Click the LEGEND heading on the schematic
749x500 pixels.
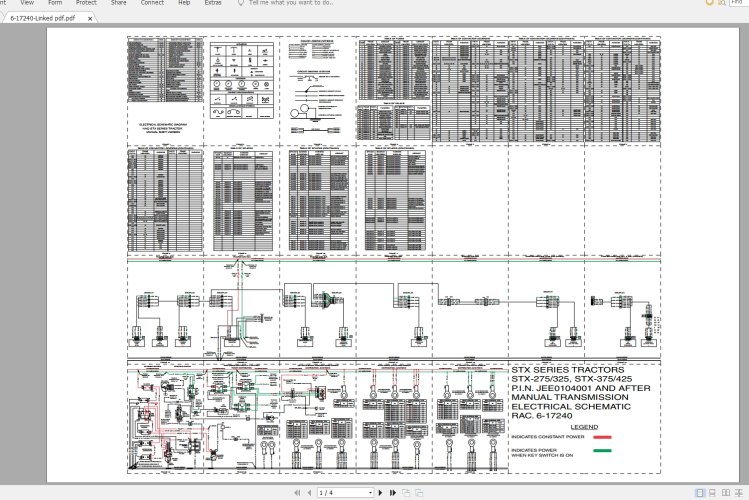[x=584, y=427]
